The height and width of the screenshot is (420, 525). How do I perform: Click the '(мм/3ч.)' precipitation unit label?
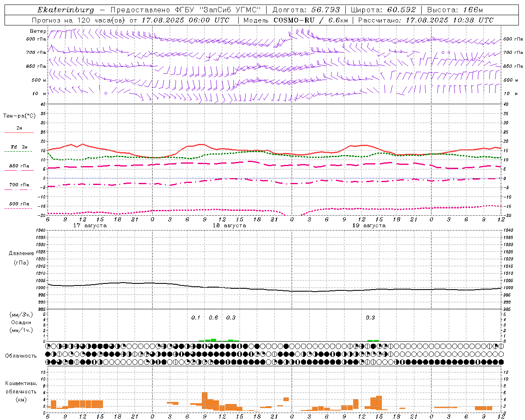pyautogui.click(x=21, y=315)
